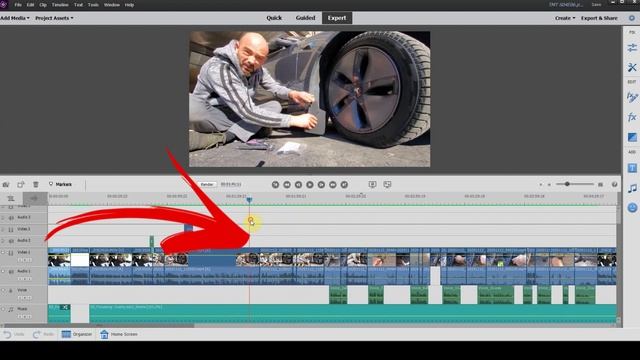Click the settings gear beside Export & Share
This screenshot has height=360, width=640.
(632, 18)
